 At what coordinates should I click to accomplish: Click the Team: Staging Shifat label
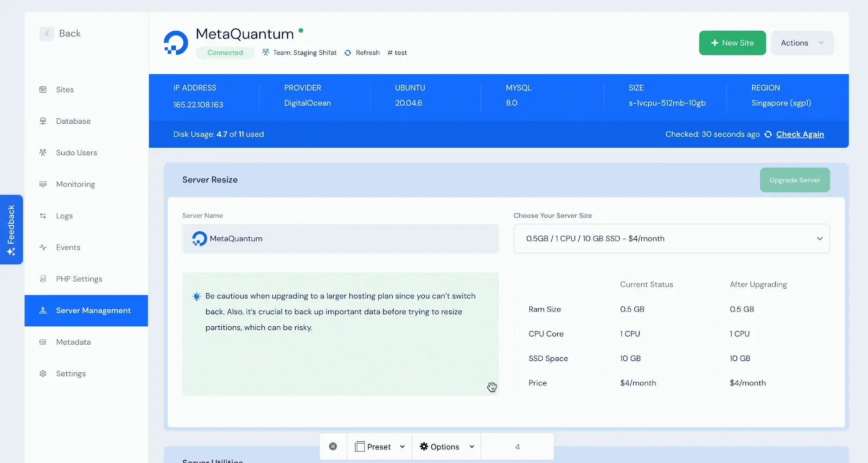[305, 53]
